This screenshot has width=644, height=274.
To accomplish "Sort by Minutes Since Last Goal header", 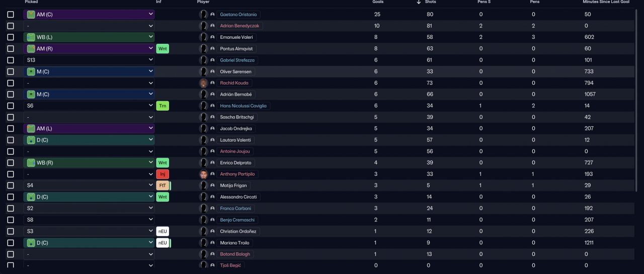I will pos(606,2).
